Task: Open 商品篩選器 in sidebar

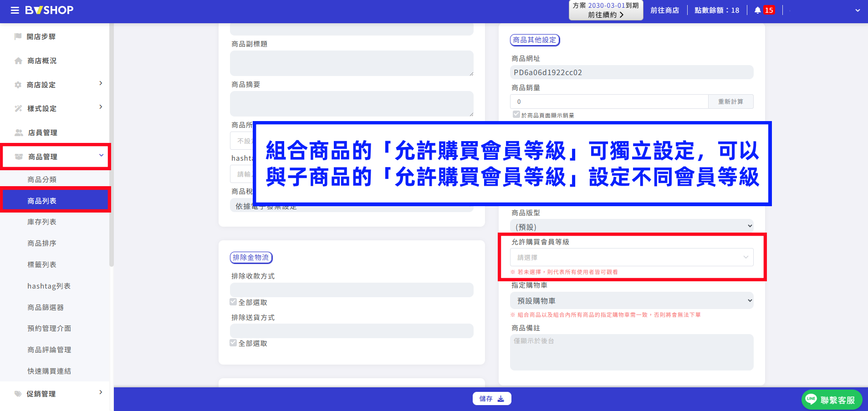Action: pos(46,308)
